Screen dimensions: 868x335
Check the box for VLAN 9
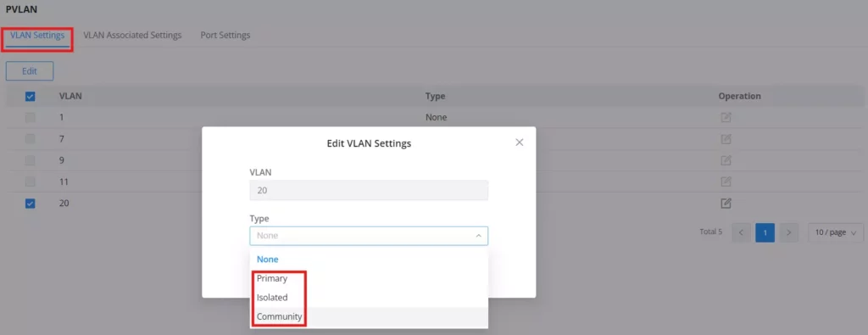31,160
